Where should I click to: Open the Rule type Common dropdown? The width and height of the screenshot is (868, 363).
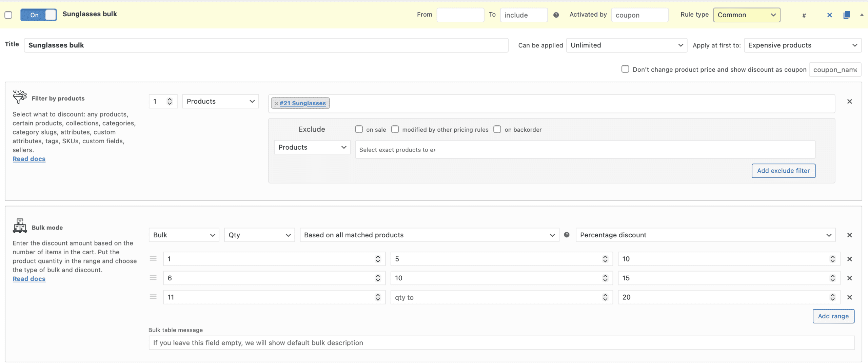click(746, 15)
